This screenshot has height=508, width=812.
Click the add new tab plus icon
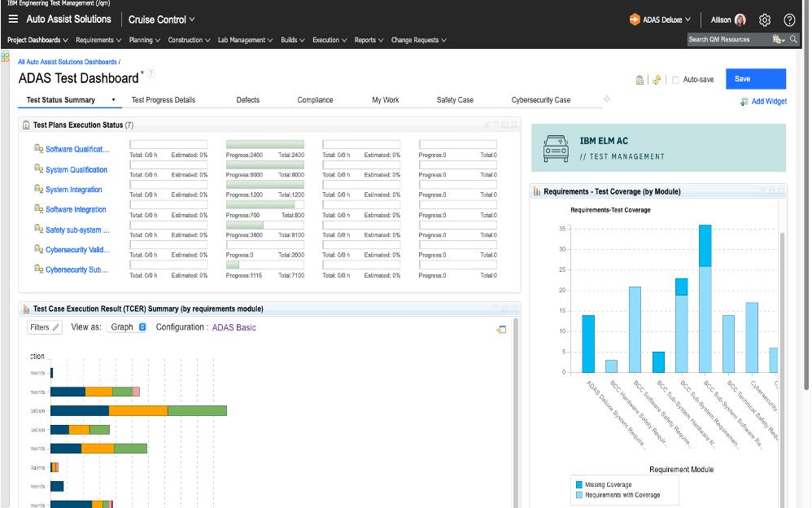(606, 99)
